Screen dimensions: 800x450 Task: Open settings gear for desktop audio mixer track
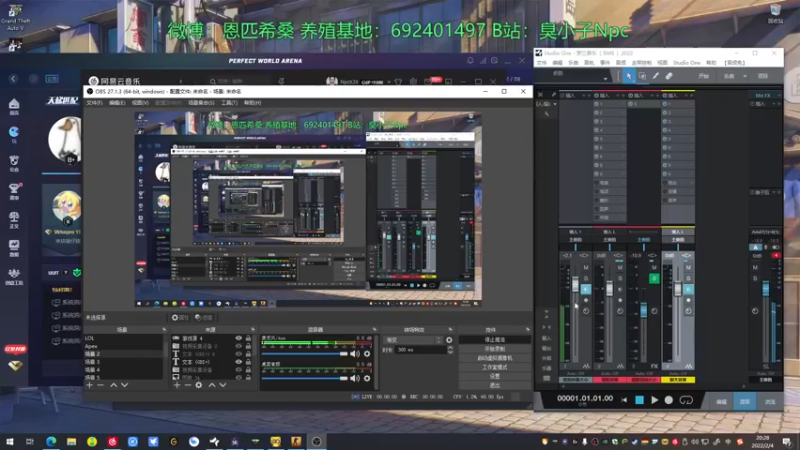click(x=367, y=378)
